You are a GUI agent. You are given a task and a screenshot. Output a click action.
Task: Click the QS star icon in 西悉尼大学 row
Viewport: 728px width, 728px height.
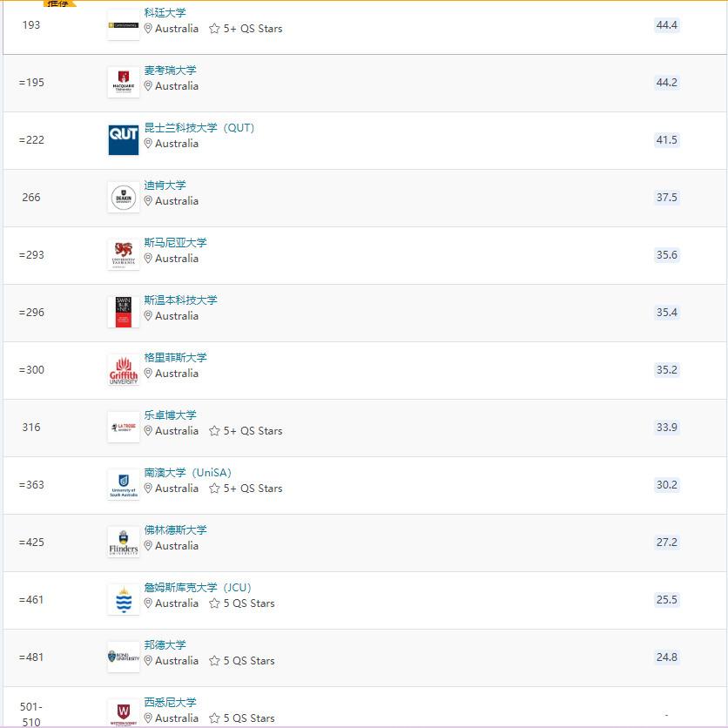tap(214, 718)
